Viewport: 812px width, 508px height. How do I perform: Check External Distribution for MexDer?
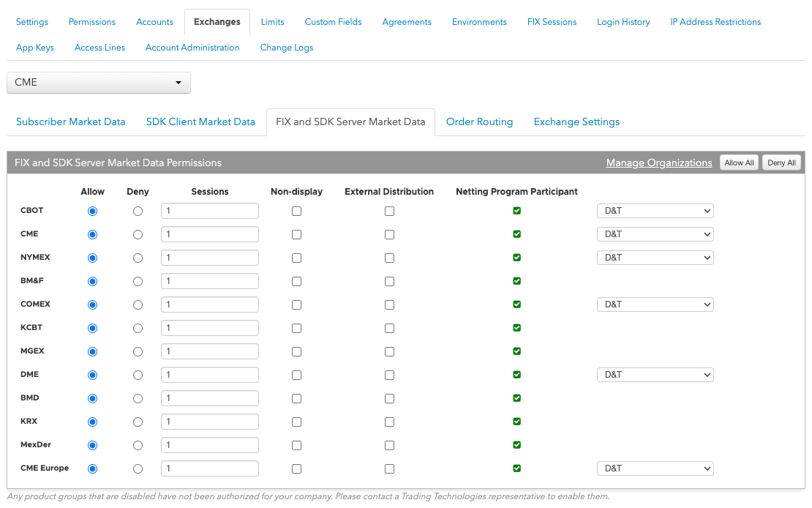tap(389, 445)
